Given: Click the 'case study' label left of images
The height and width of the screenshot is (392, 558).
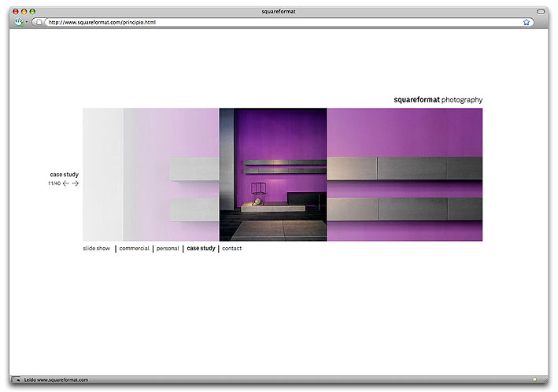Looking at the screenshot, I should [64, 175].
